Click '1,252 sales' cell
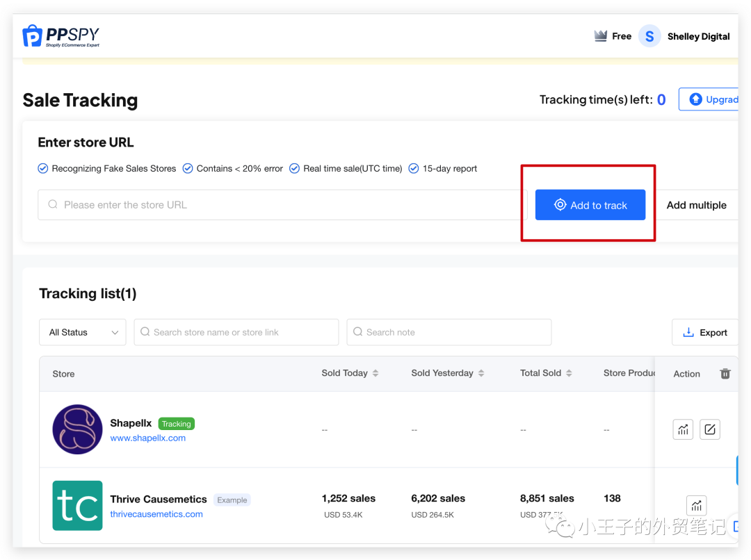751x560 pixels. [348, 498]
